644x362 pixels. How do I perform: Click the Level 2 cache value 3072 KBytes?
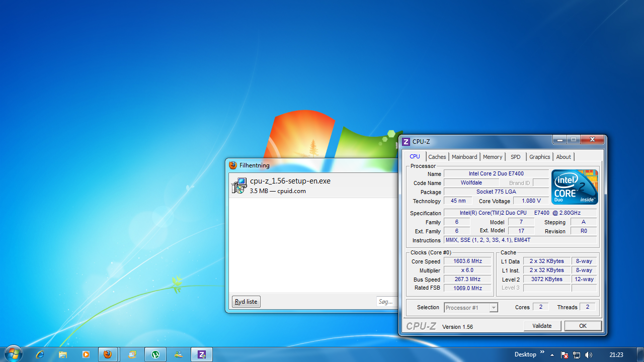click(x=547, y=280)
